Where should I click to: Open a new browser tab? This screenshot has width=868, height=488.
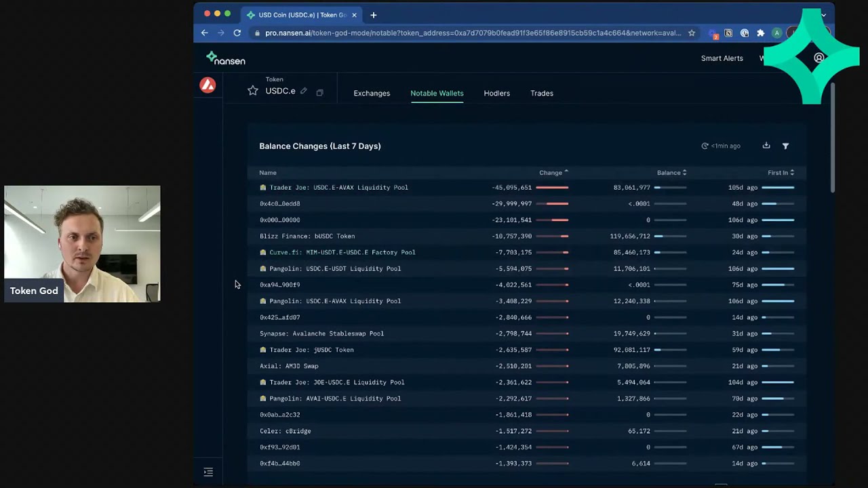(x=374, y=15)
